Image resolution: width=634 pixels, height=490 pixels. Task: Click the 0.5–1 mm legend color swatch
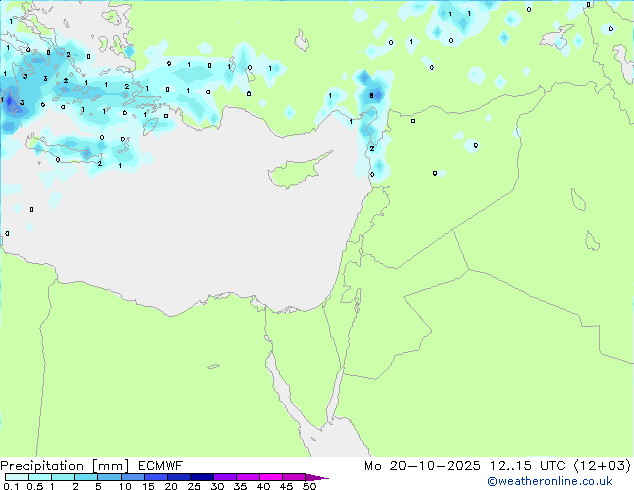(x=40, y=477)
